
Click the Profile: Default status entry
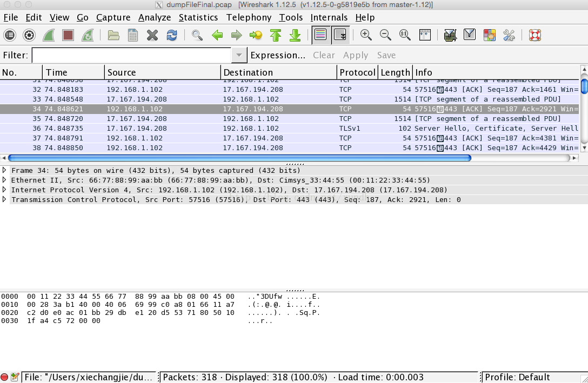[x=517, y=377]
